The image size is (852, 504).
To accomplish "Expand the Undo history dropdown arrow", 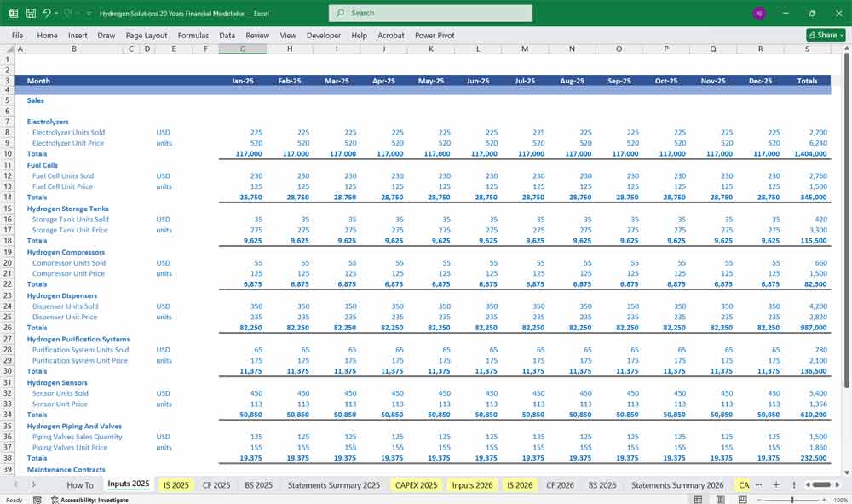I will pyautogui.click(x=55, y=14).
